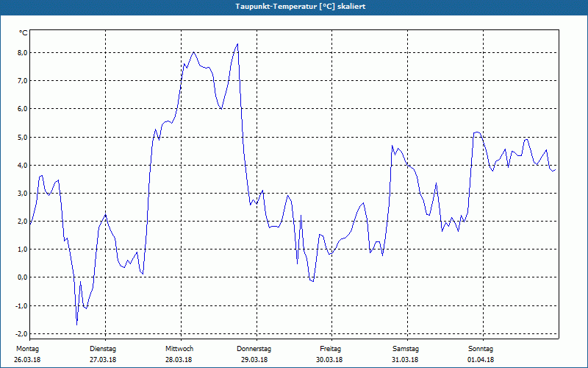Click the date '29.03.18'
The height and width of the screenshot is (368, 588).
(x=254, y=360)
